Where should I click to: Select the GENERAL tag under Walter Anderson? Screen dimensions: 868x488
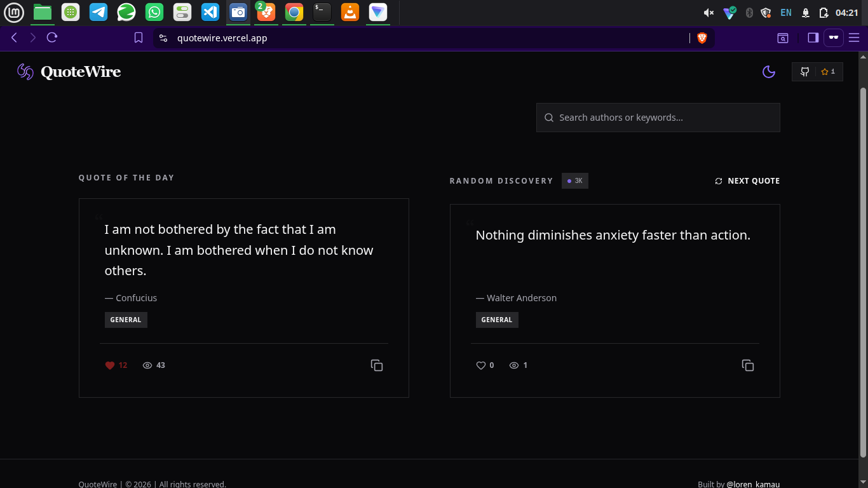point(497,320)
